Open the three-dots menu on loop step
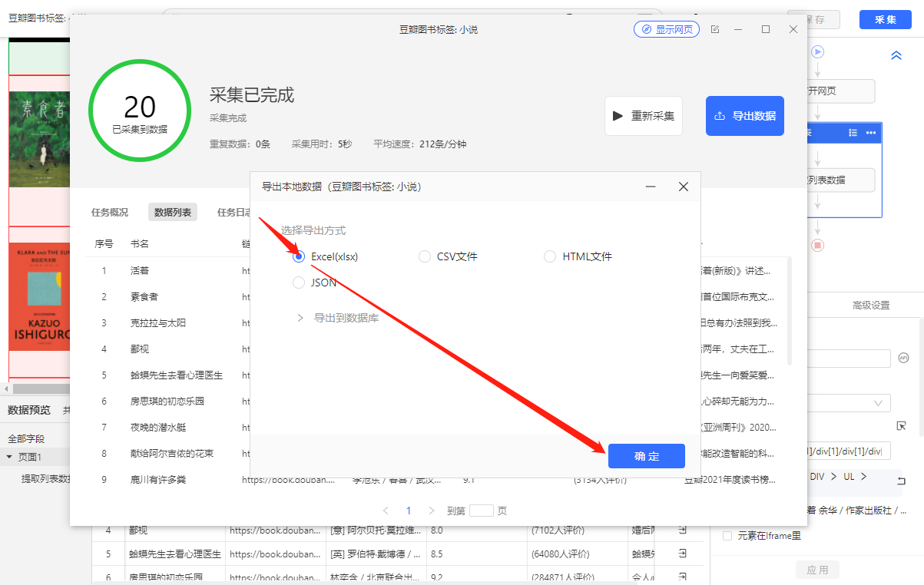The image size is (924, 585). 870,133
